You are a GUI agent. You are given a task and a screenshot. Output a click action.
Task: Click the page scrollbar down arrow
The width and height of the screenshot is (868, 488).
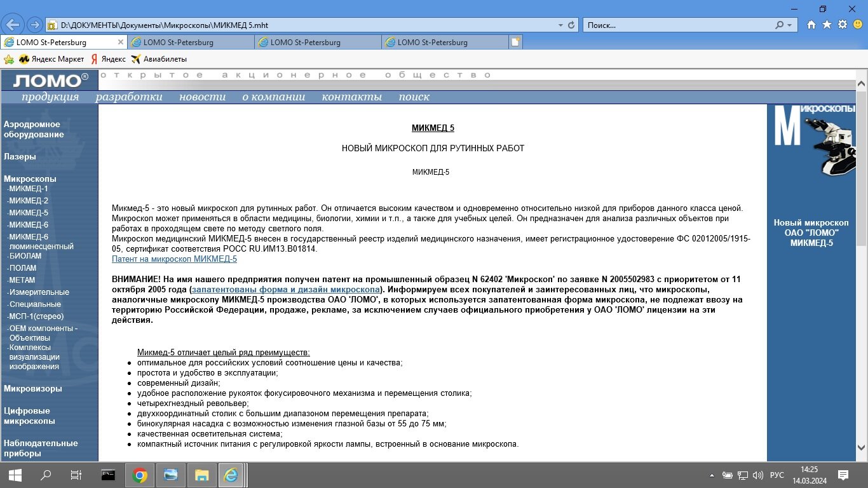point(862,447)
